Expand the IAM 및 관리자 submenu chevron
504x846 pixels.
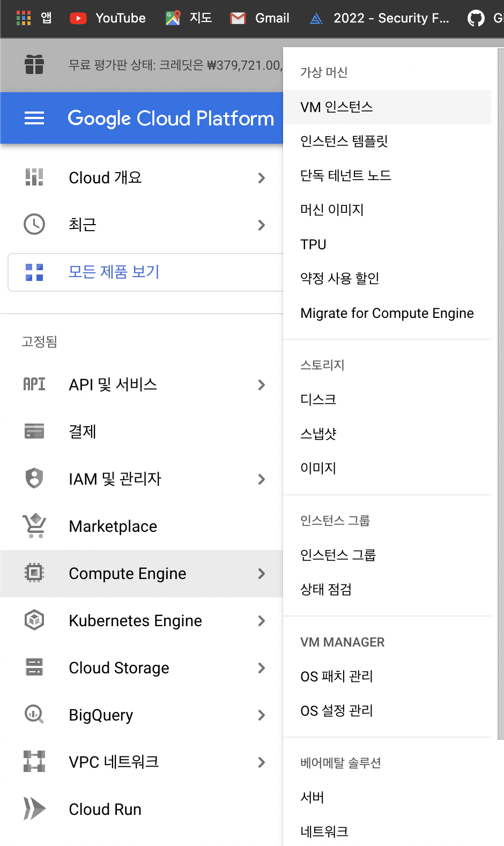coord(262,479)
